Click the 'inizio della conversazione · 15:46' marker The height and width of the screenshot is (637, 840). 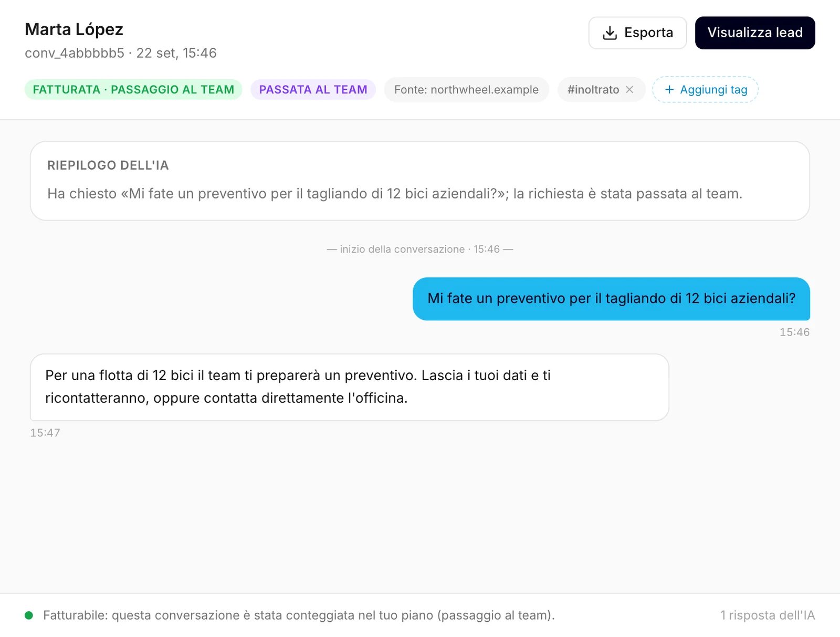click(x=420, y=249)
